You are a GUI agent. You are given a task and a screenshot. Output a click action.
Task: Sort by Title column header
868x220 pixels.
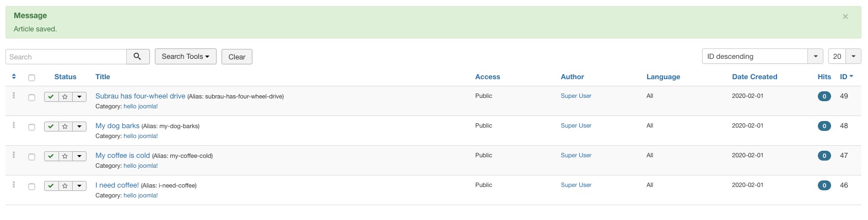click(x=103, y=77)
